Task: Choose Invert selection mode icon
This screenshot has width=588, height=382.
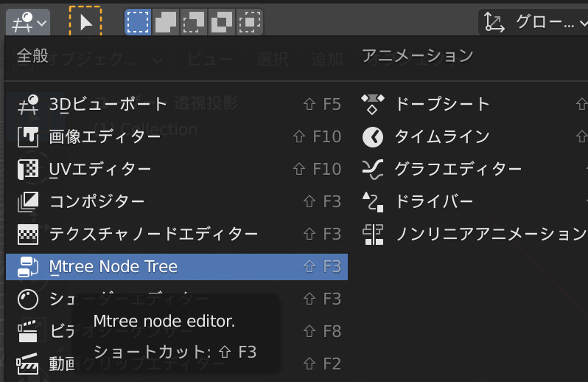Action: pyautogui.click(x=222, y=22)
